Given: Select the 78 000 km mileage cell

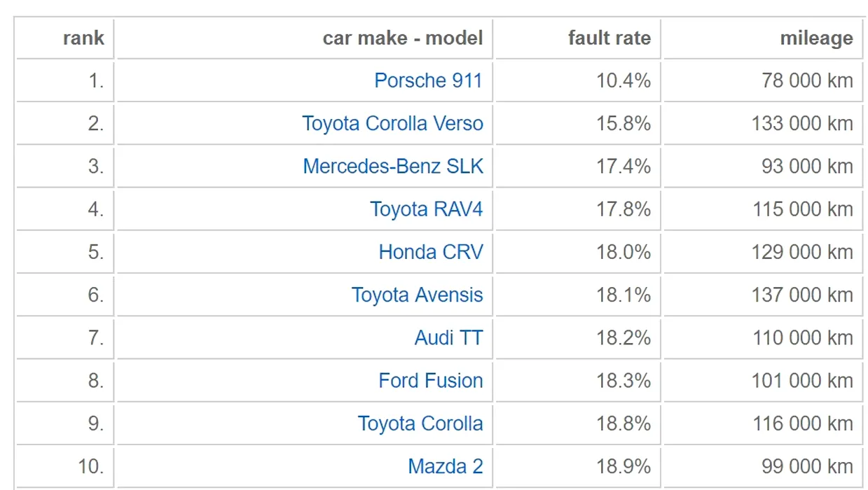Looking at the screenshot, I should coord(763,80).
